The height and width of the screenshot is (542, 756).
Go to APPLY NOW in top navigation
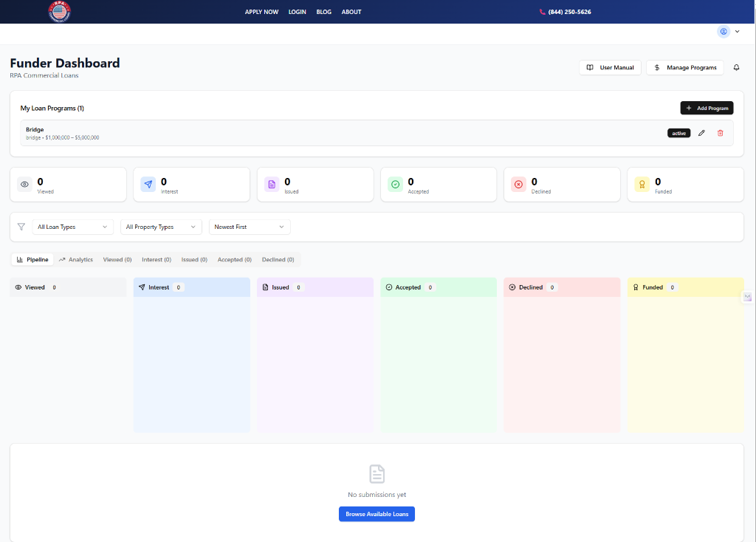(261, 12)
